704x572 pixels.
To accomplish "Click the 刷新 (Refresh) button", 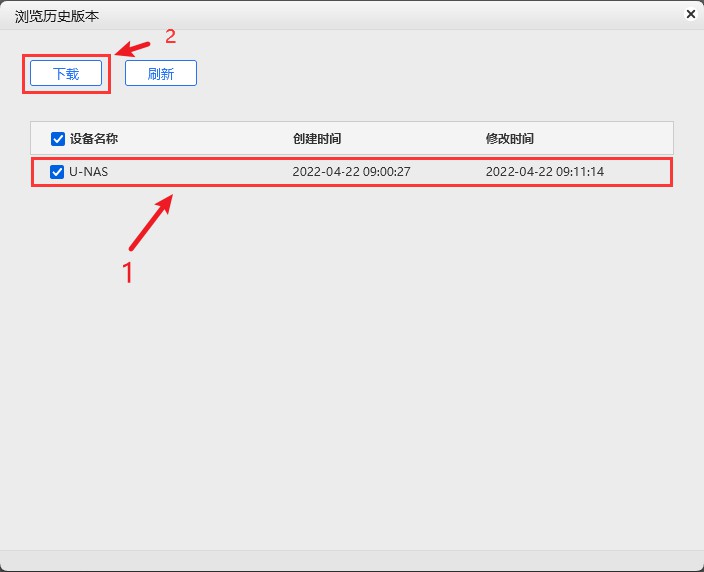I will pos(160,74).
